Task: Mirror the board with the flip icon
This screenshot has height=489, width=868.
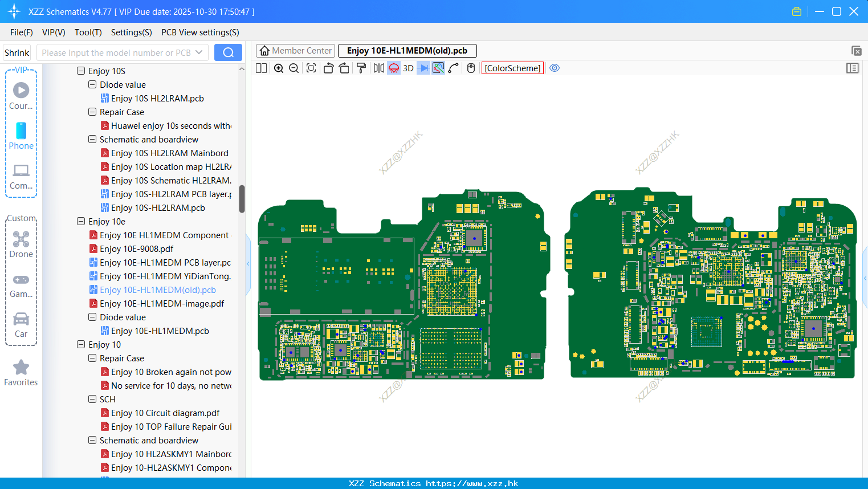Action: click(x=378, y=68)
